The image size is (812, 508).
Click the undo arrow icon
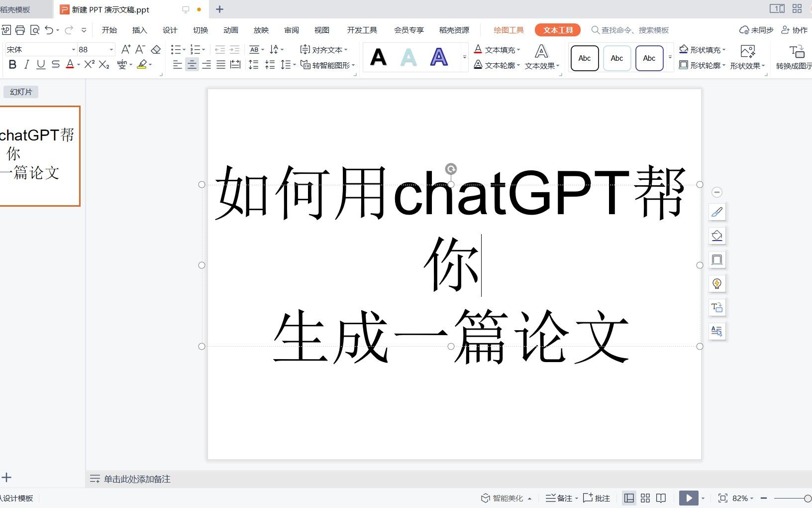coord(49,30)
